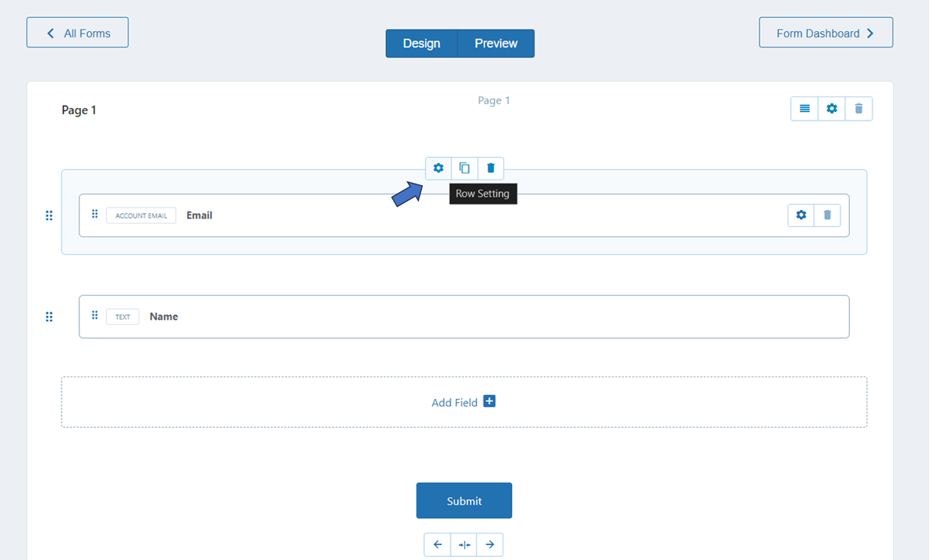Click the Submit button
The image size is (930, 560).
click(464, 500)
